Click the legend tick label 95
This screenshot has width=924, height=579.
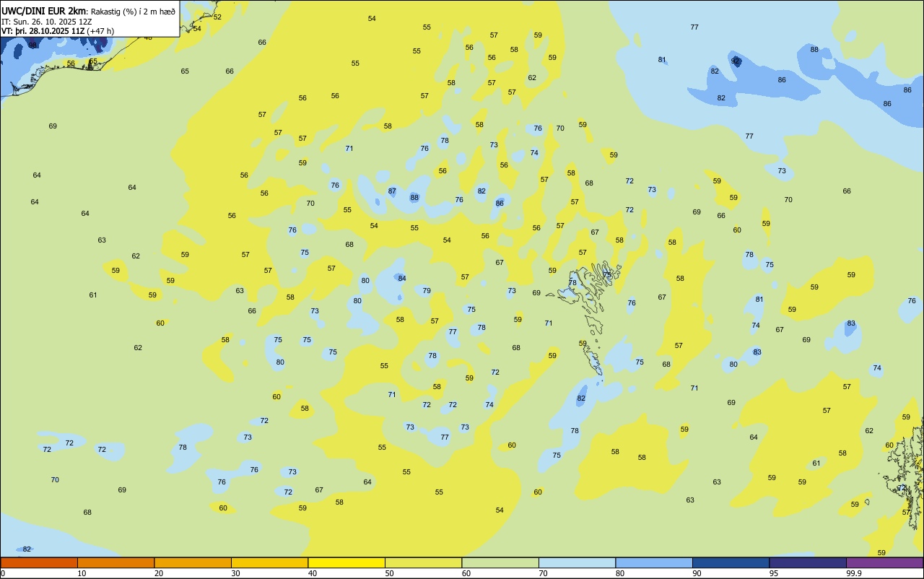(x=774, y=574)
